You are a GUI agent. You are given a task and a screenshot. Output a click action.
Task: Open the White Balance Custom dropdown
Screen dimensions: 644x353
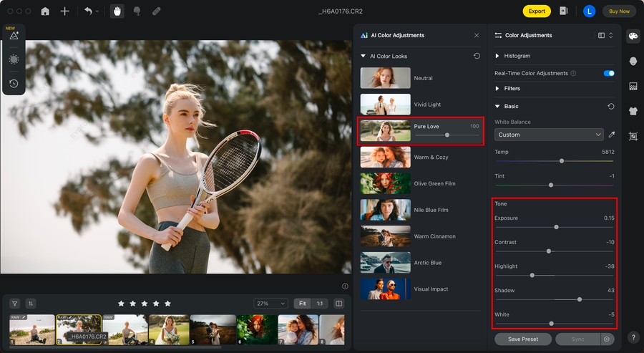coord(549,135)
